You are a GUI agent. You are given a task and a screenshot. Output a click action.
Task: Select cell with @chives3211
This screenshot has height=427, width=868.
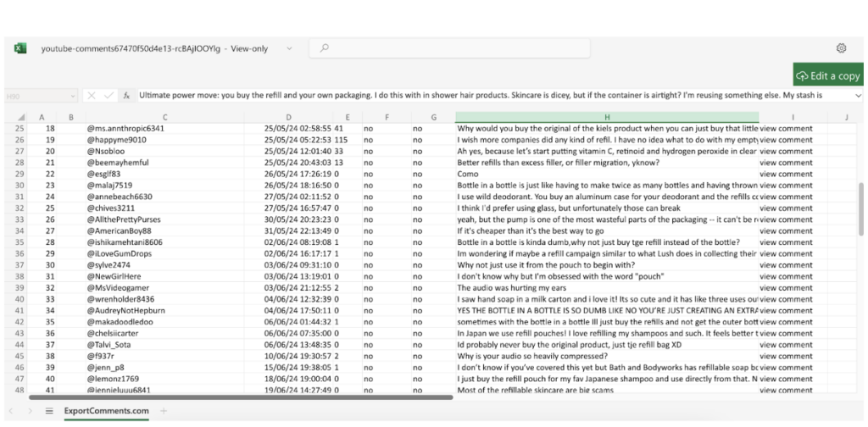pyautogui.click(x=164, y=208)
